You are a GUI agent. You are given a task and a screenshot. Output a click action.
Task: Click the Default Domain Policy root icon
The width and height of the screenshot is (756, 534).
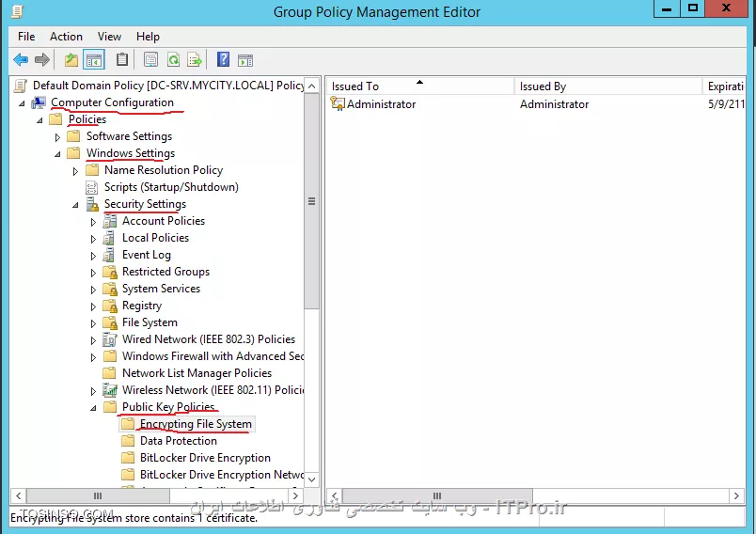(21, 86)
